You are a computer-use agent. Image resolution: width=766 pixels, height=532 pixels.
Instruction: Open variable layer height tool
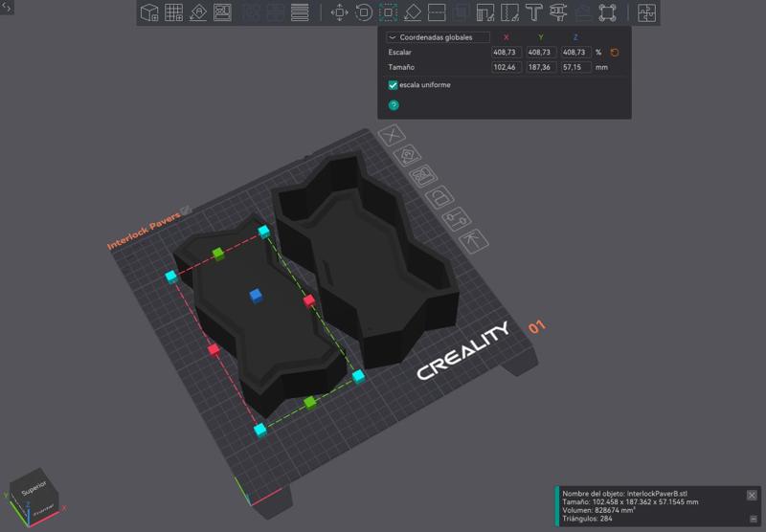pos(300,12)
